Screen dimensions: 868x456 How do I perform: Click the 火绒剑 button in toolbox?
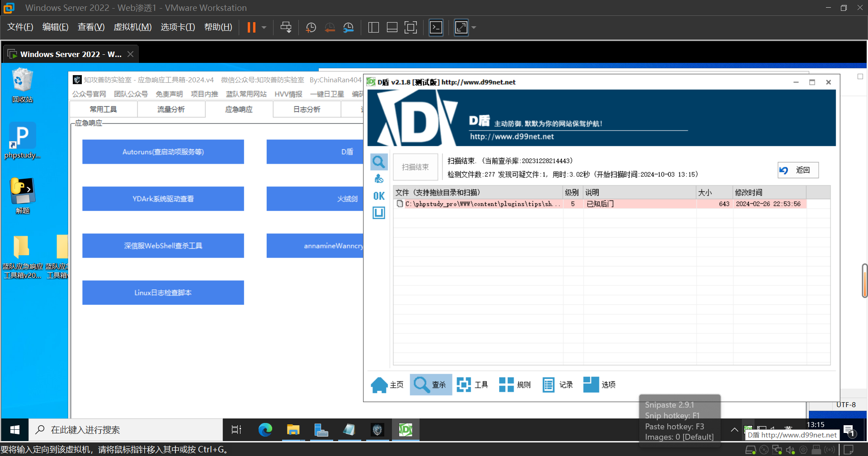315,199
